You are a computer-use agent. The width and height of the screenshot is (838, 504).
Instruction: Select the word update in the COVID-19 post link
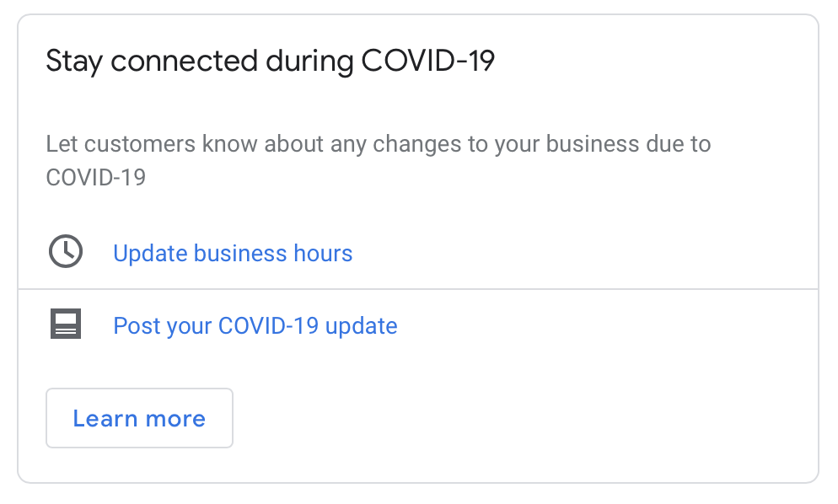click(362, 326)
